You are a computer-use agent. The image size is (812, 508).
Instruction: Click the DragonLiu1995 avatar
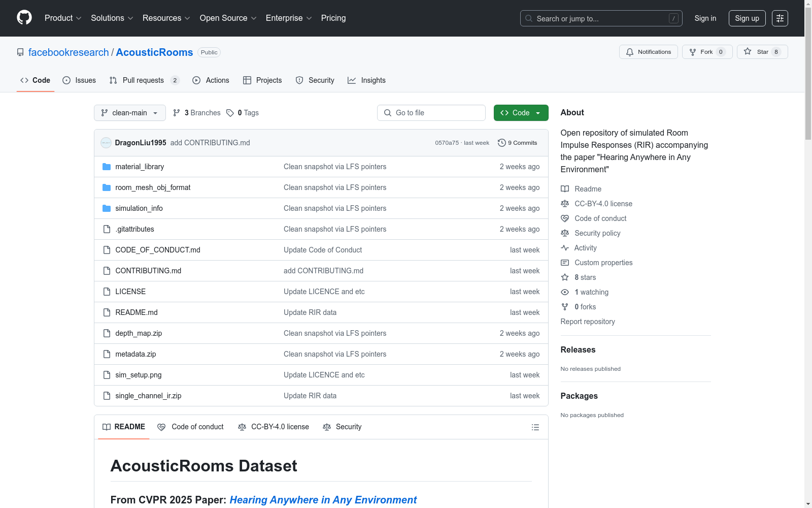[106, 143]
